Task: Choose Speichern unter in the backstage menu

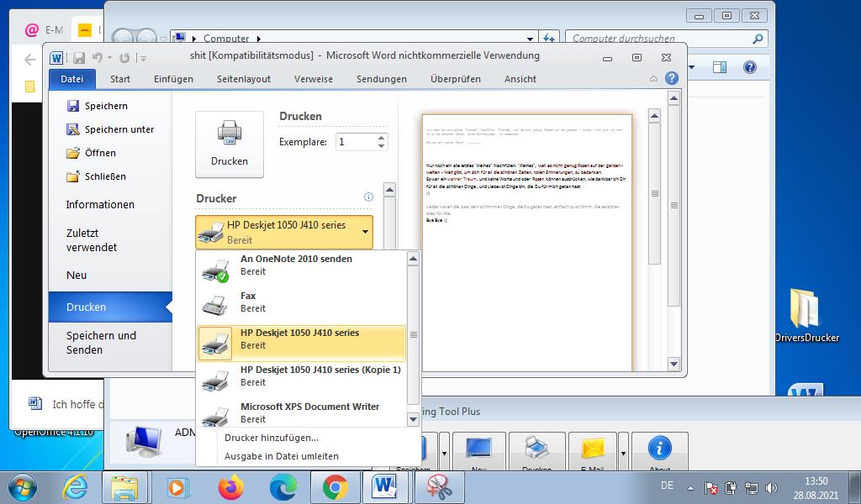Action: coord(110,129)
